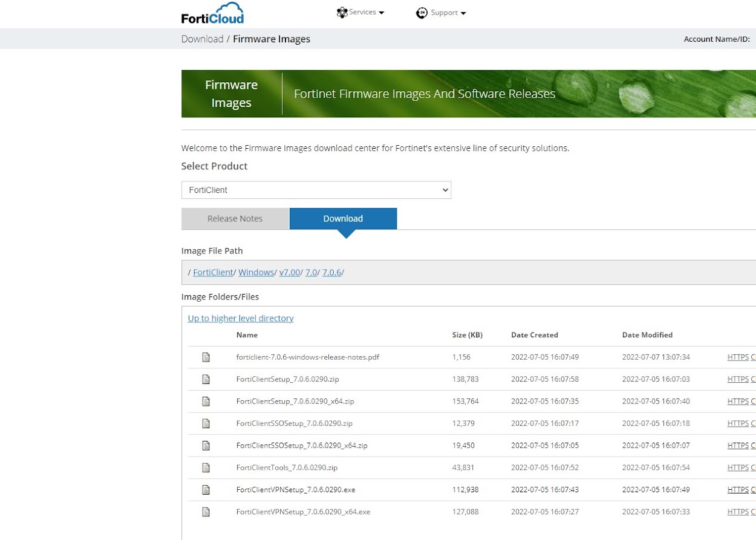Click size value 1,156
The image size is (756, 540).
click(461, 357)
